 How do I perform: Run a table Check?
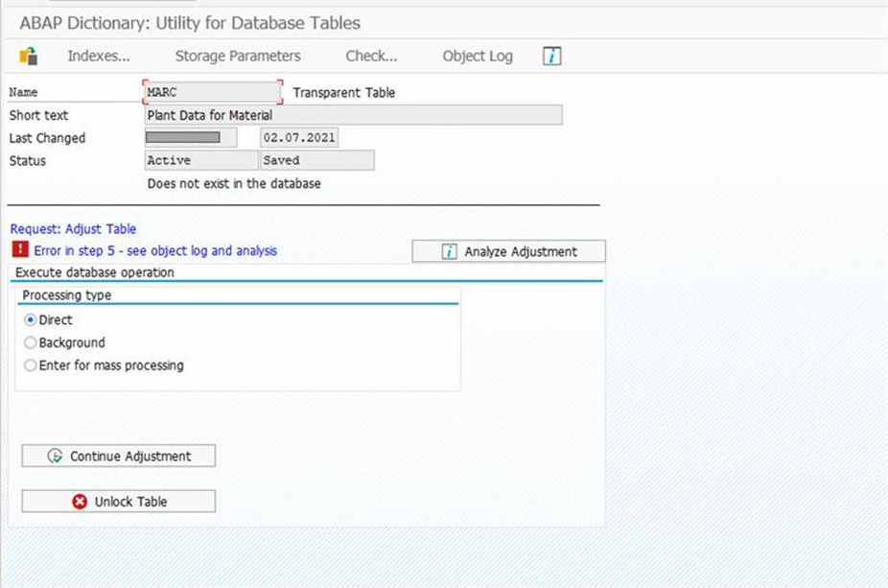click(x=370, y=56)
